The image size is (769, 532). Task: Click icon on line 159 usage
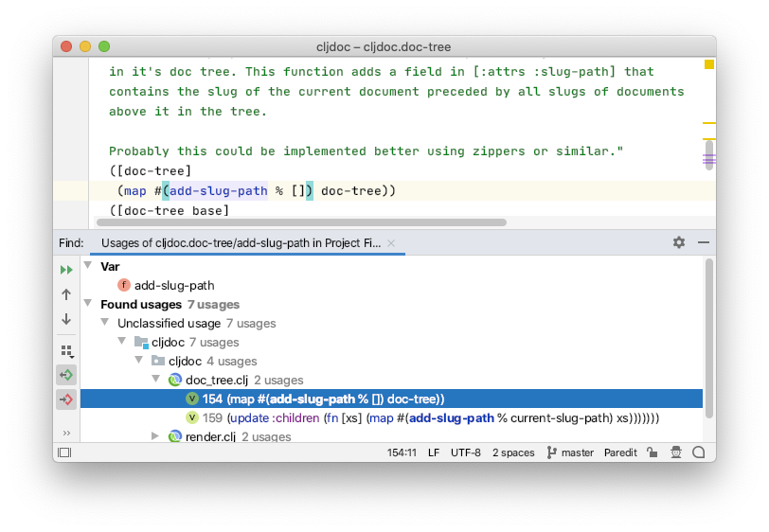(x=192, y=417)
